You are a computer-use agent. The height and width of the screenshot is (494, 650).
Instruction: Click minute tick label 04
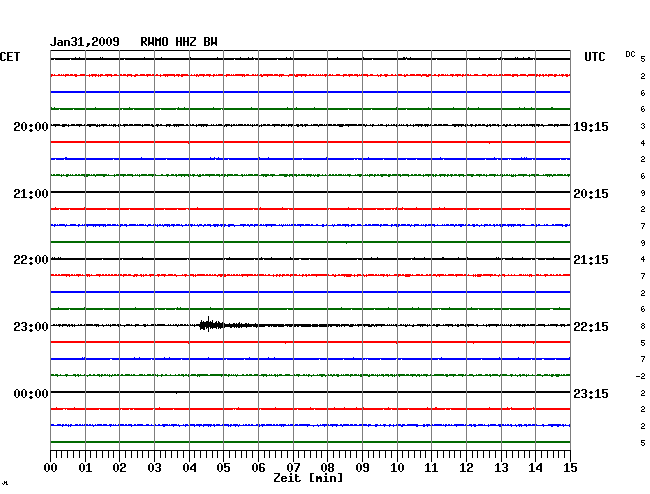pos(189,468)
